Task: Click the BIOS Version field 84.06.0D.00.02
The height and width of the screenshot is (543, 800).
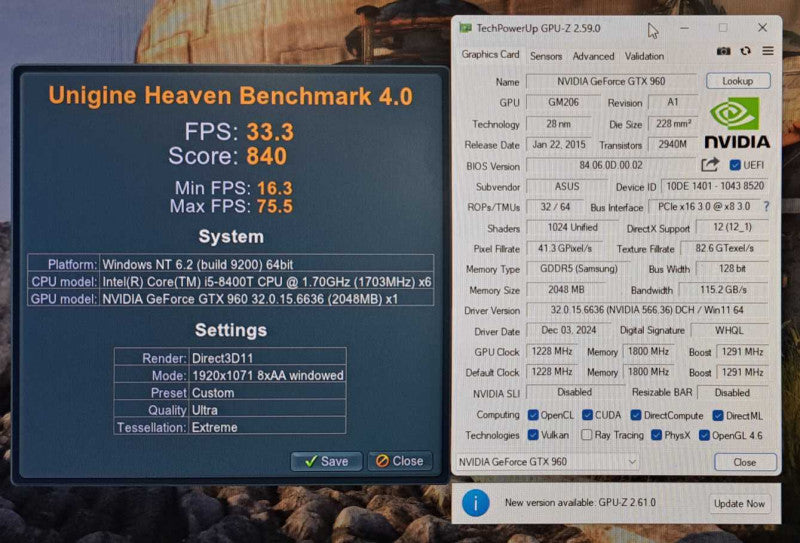Action: (611, 165)
